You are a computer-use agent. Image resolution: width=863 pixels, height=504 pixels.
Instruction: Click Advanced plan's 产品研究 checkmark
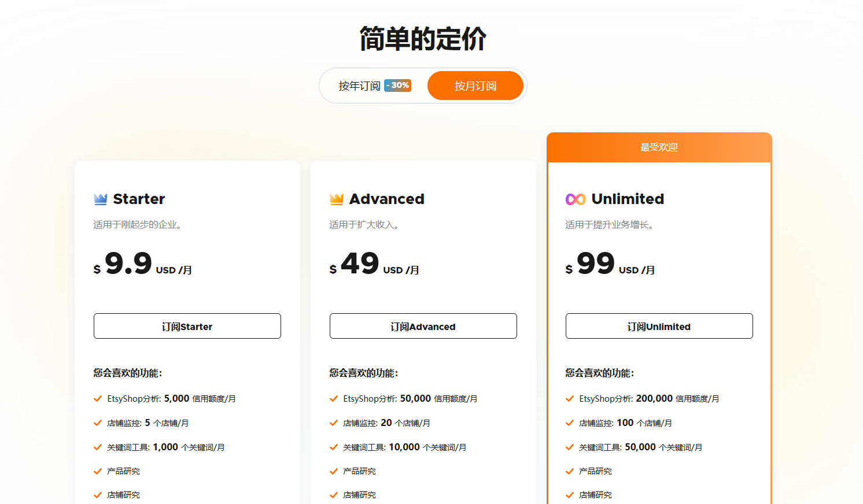[334, 472]
